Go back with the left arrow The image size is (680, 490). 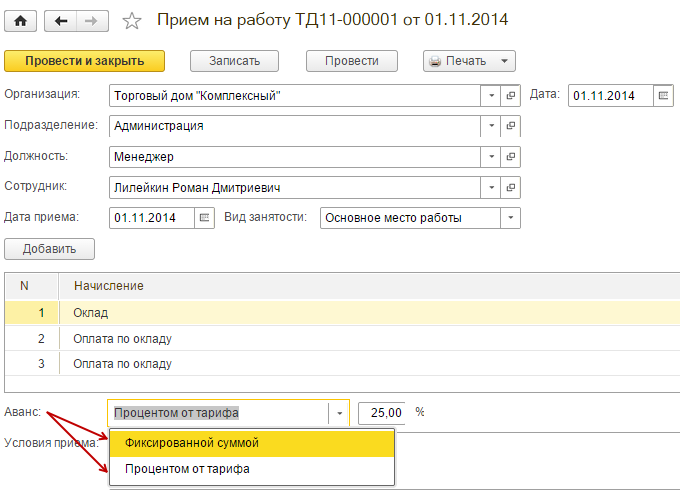click(x=62, y=20)
